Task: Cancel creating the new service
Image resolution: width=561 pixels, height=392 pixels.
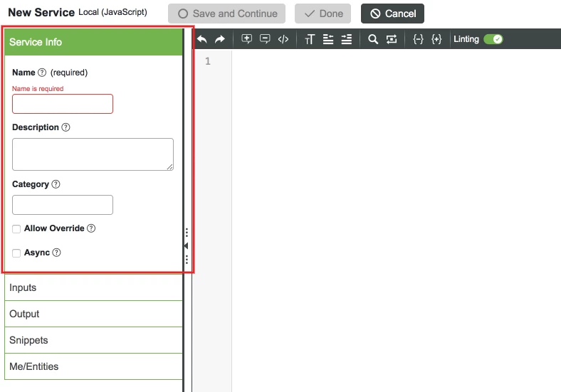Action: (392, 14)
